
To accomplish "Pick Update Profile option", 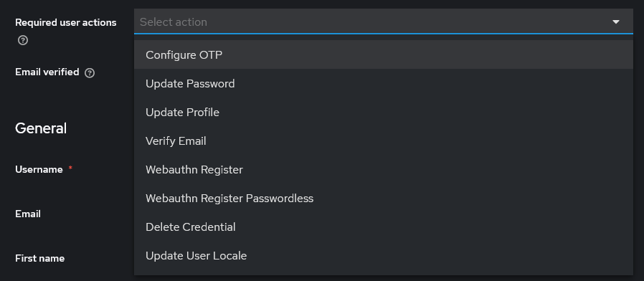I will click(383, 112).
